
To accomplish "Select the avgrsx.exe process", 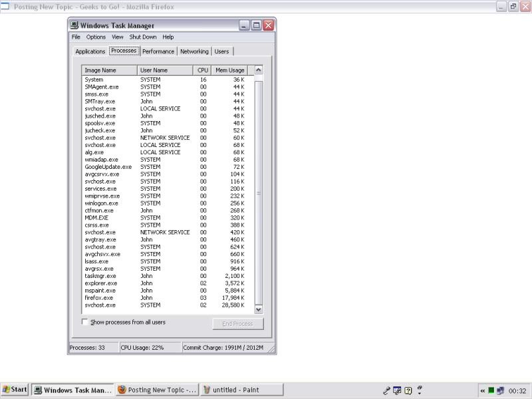I will tap(168, 269).
